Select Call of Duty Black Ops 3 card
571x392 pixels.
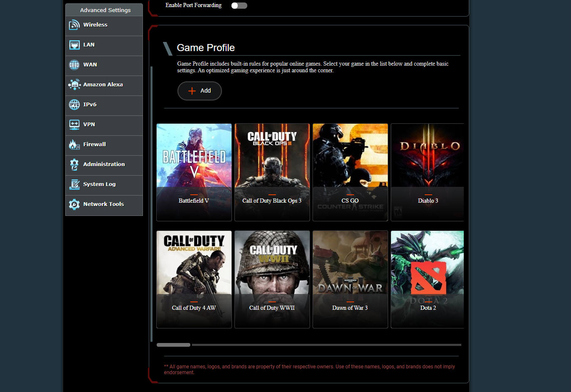click(272, 172)
